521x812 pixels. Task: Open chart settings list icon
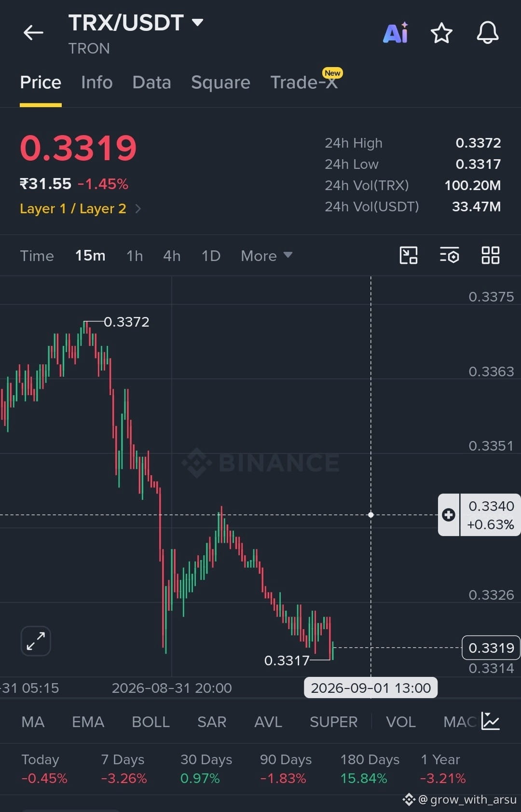point(449,255)
